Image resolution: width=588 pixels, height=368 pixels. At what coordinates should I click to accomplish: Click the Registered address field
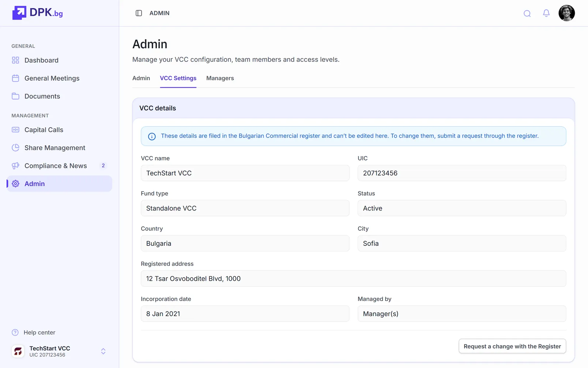[x=354, y=279]
